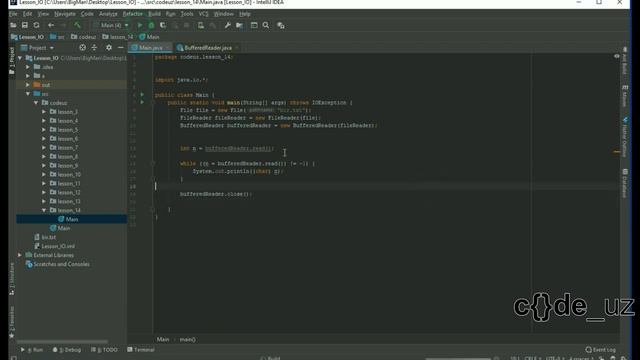Expand External Libraries node
The image size is (640, 360).
(x=20, y=255)
